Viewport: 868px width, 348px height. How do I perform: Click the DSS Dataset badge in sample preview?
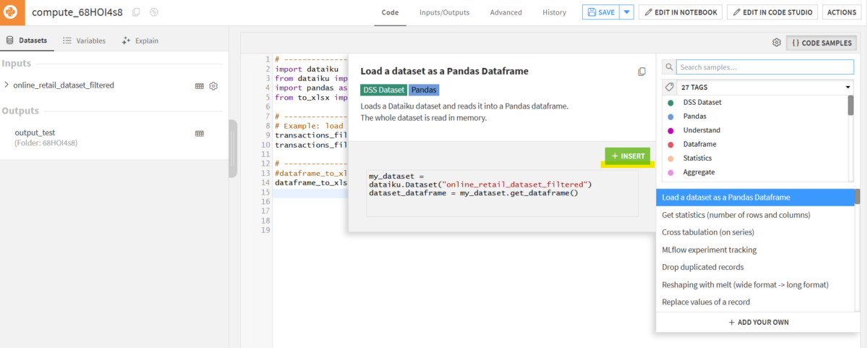coord(383,90)
